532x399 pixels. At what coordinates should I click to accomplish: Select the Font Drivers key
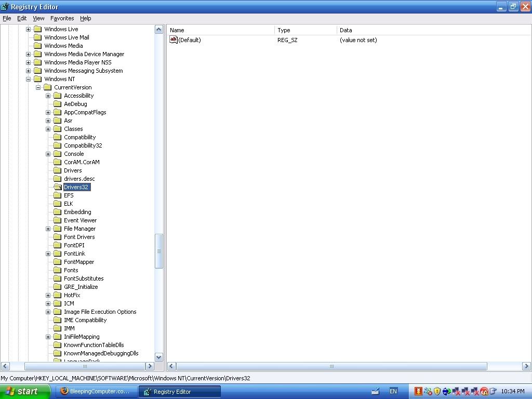point(79,237)
